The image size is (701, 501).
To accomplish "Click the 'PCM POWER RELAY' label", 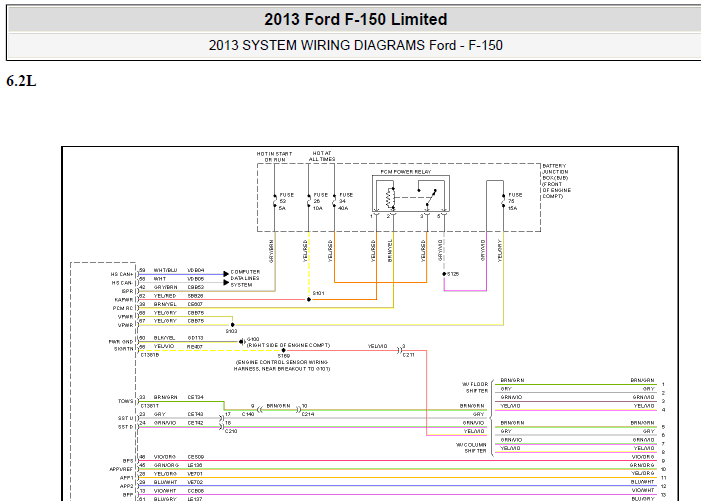I will 406,172.
